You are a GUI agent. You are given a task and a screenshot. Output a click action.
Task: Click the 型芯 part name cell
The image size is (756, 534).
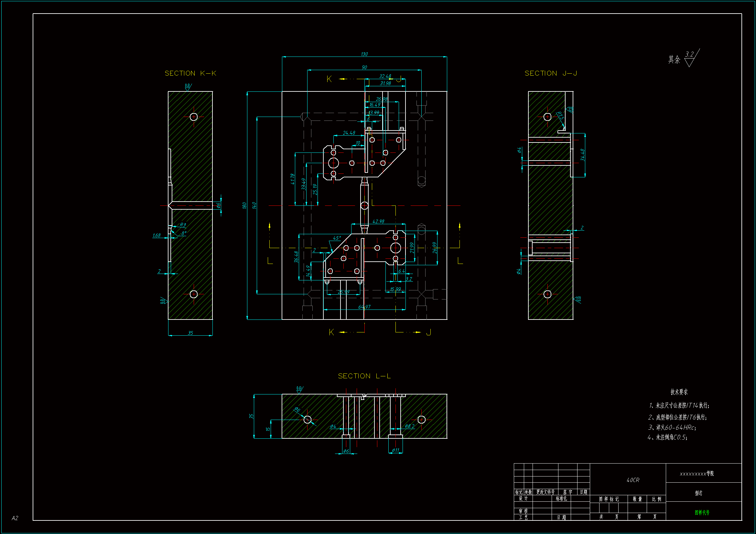coord(699,493)
